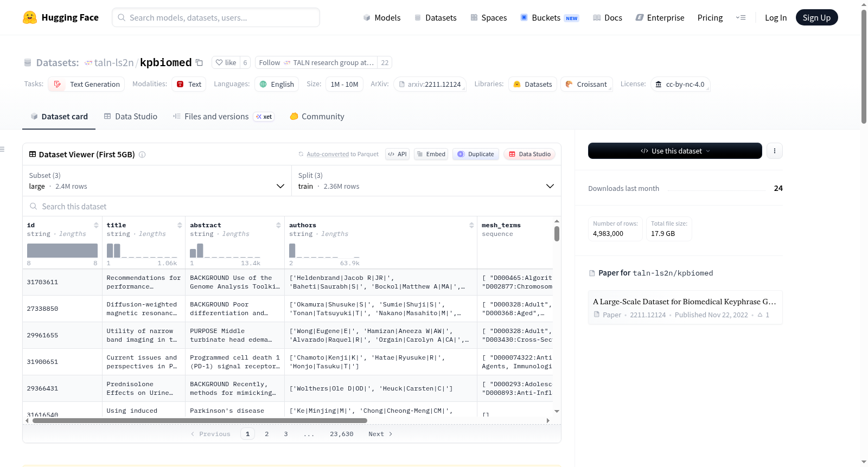Open the three-dot more options menu
The height and width of the screenshot is (467, 868).
click(x=775, y=151)
